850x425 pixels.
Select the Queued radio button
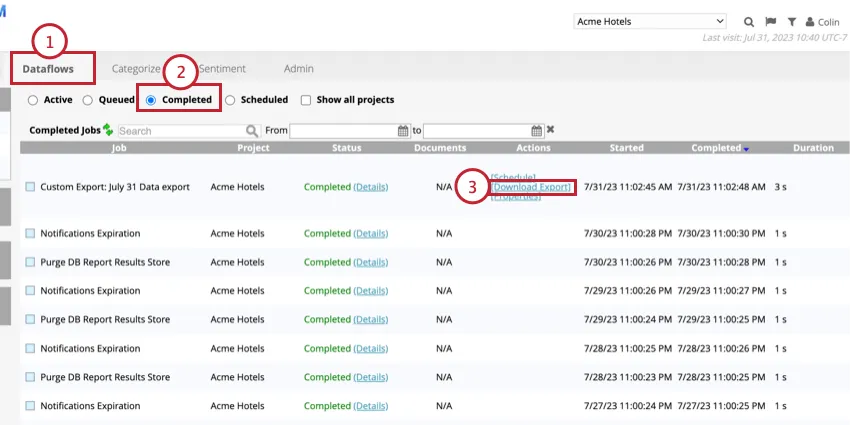[88, 100]
